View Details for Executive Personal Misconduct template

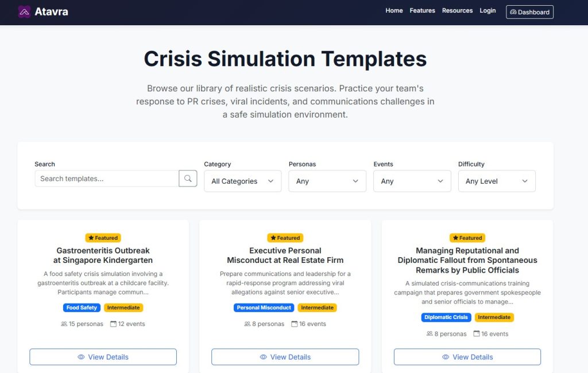[285, 357]
